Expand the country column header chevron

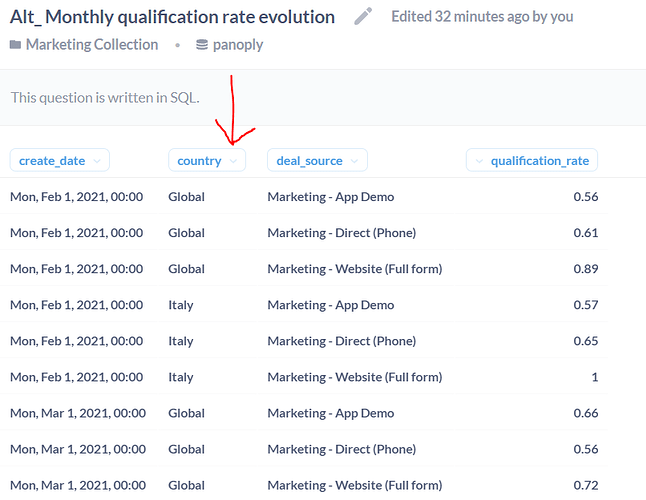click(x=233, y=161)
